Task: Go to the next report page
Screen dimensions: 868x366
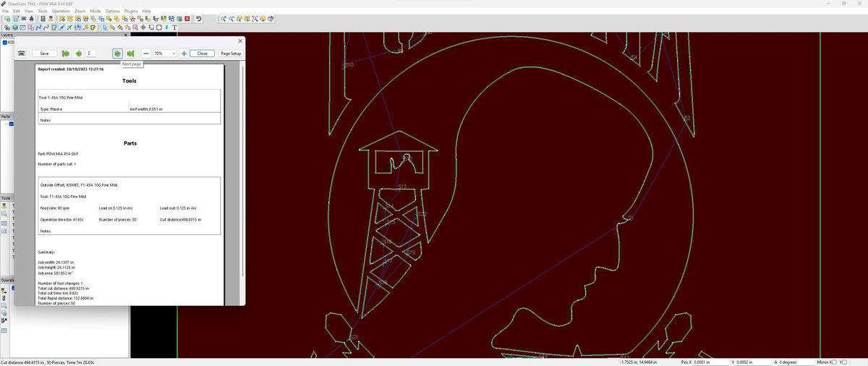Action: [118, 54]
